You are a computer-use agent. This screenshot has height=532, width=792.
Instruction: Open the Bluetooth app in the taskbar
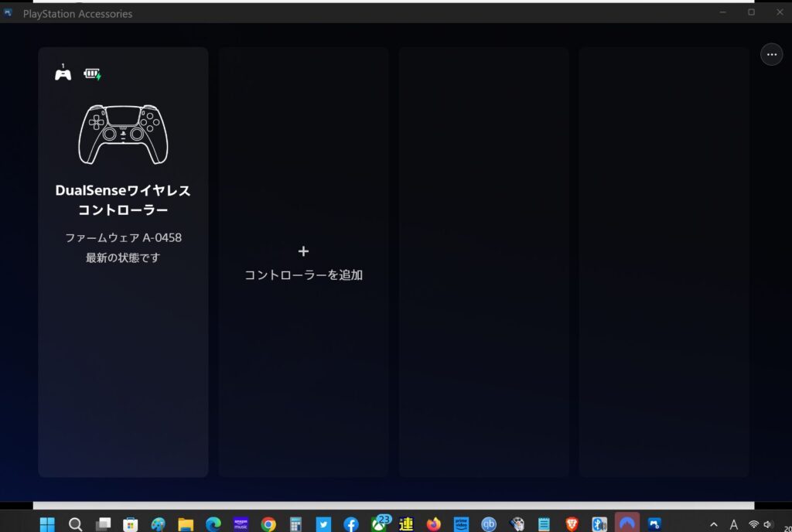[x=599, y=524]
